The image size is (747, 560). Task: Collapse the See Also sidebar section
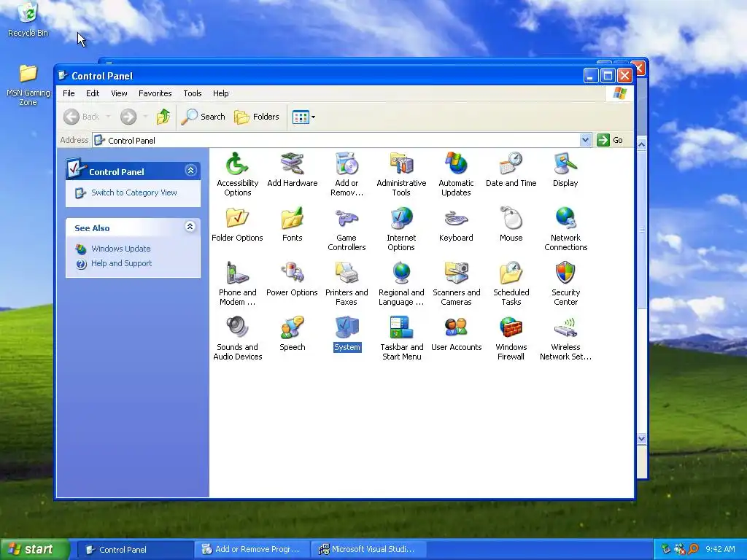tap(190, 227)
